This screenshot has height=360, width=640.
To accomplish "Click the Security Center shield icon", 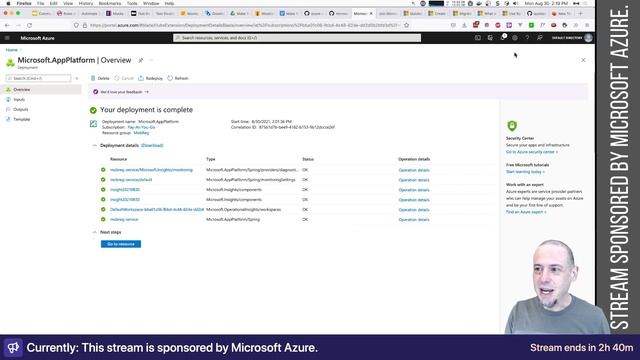I will pyautogui.click(x=512, y=126).
